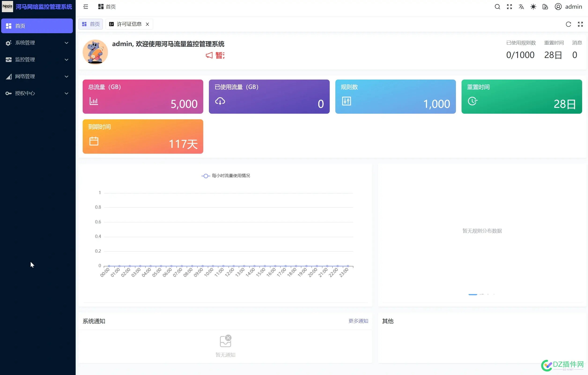
Task: Close the 许可证信息 tab
Action: (x=148, y=24)
